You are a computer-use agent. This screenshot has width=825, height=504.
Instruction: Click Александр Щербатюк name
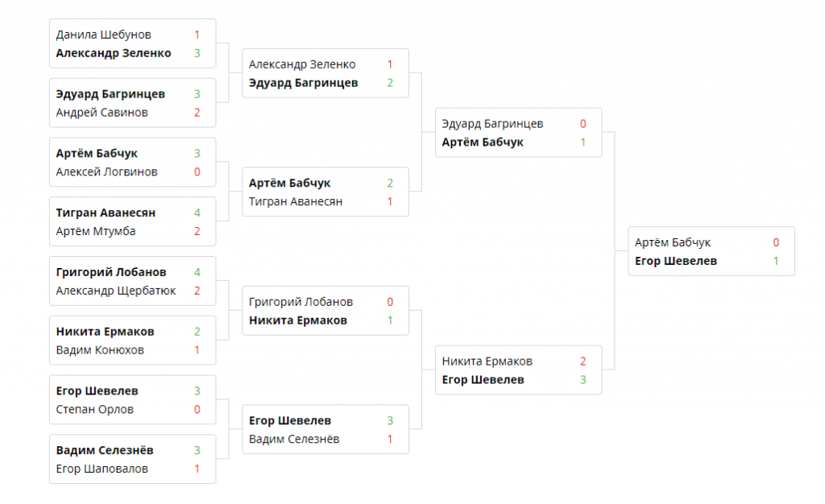pos(116,291)
